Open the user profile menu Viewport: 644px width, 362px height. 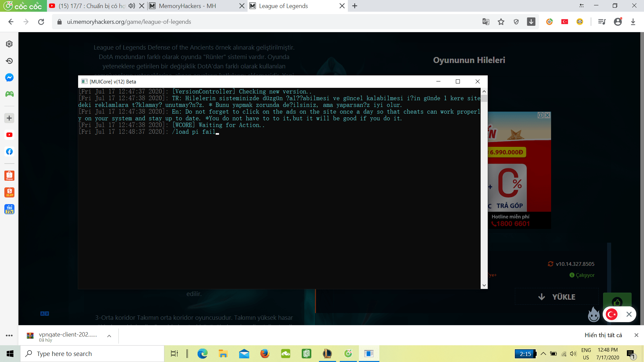[x=618, y=22]
